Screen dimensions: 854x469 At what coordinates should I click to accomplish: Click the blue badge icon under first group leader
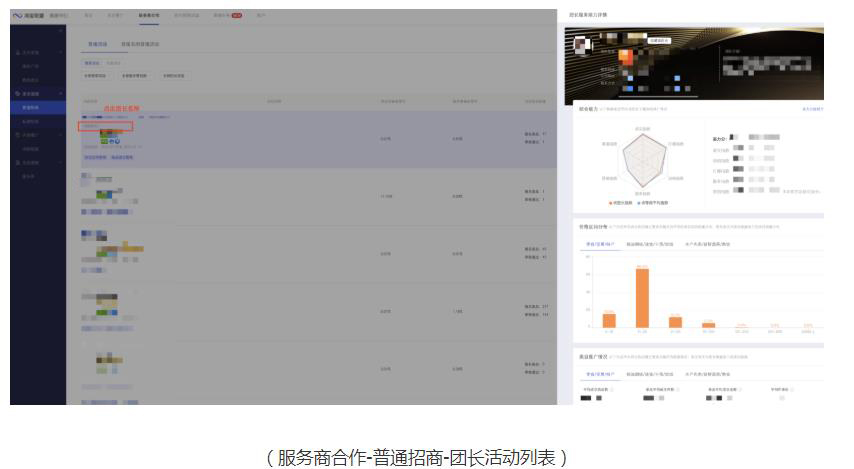point(117,142)
